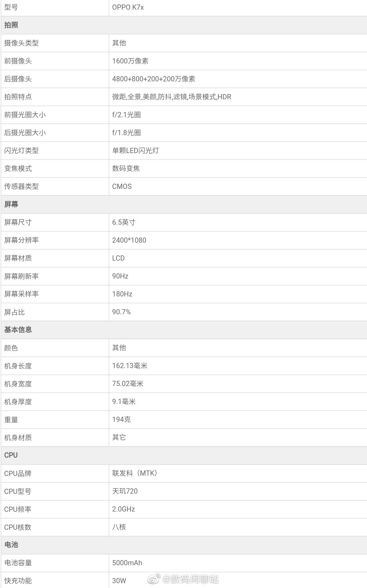Click the '变焦模式' label
The image size is (367, 588).
tap(18, 169)
